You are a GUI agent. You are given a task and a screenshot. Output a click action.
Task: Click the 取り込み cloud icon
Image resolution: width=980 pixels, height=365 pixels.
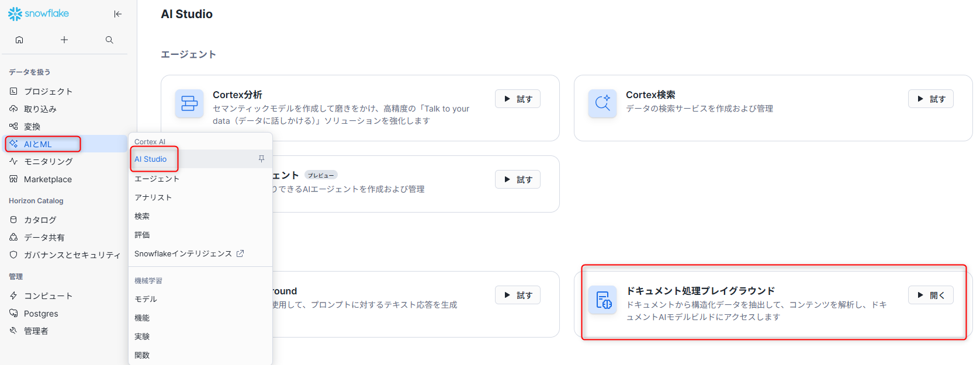coord(13,109)
